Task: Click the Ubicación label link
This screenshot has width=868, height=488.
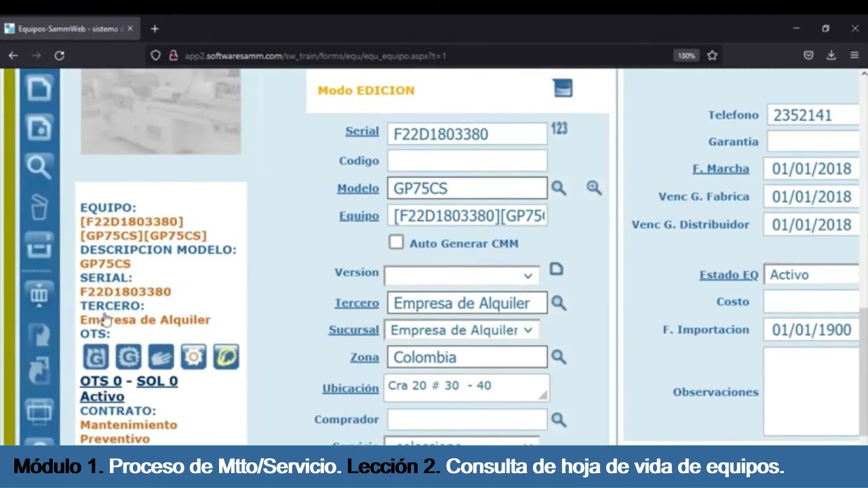Action: click(351, 388)
